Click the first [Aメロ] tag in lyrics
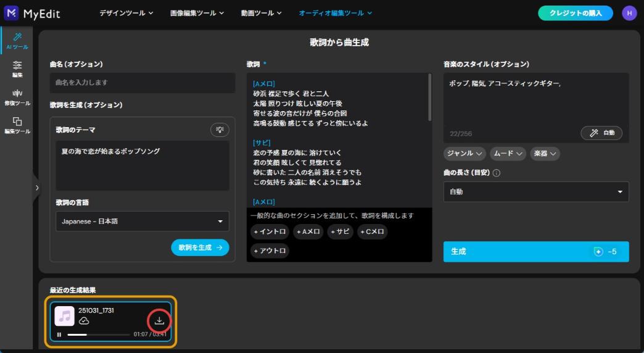This screenshot has width=644, height=353. 264,84
